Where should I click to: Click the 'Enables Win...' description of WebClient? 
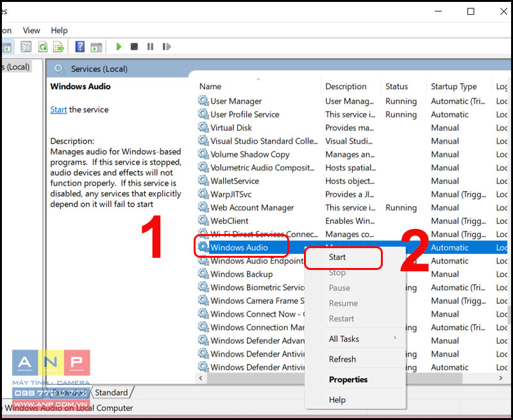(x=349, y=221)
